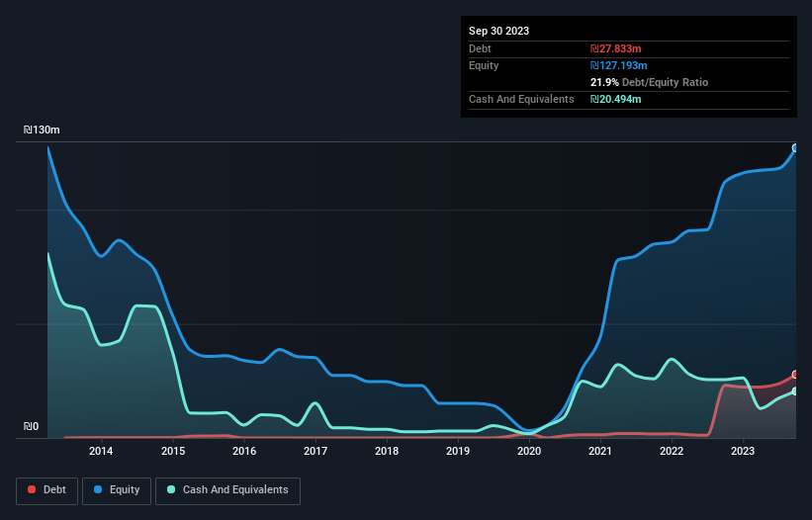Click the 2014 x-axis label
This screenshot has width=812, height=520.
tap(101, 451)
